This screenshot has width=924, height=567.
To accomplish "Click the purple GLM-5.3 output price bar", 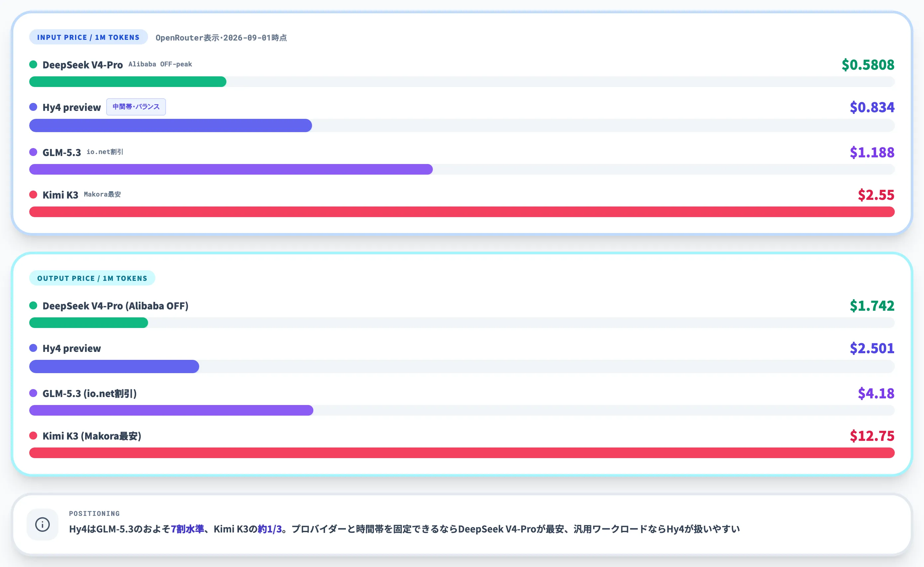I will [x=171, y=411].
